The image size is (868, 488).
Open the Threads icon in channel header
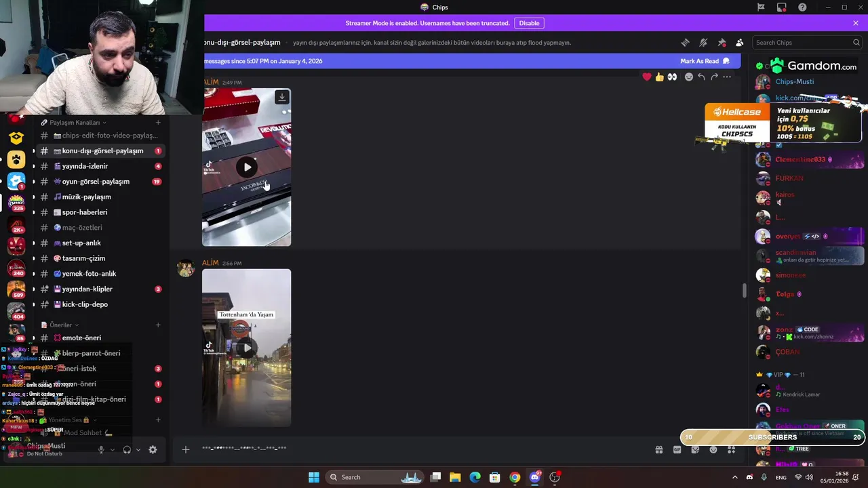click(x=685, y=42)
